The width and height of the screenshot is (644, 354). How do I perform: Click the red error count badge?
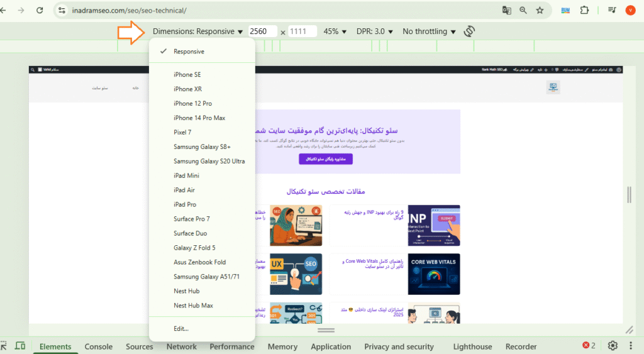point(589,345)
